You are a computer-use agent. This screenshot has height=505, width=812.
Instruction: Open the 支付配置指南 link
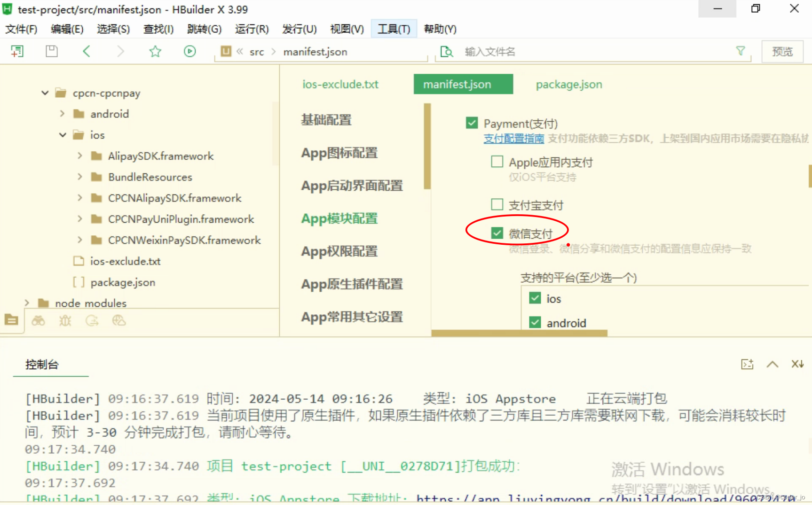click(x=514, y=138)
